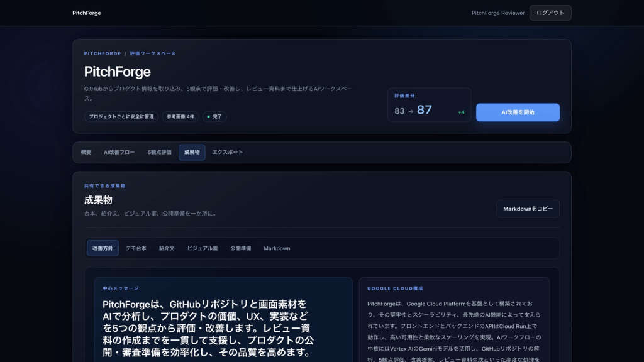Open the 紹介文 sub-tab
644x362 pixels.
(167, 248)
